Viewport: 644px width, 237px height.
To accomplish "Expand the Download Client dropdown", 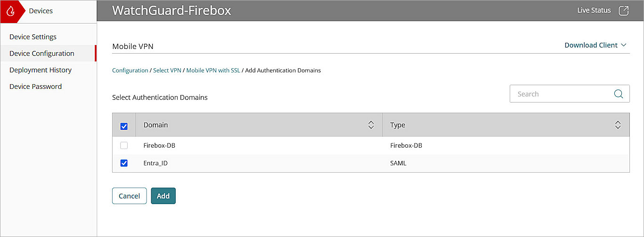I will click(x=595, y=45).
